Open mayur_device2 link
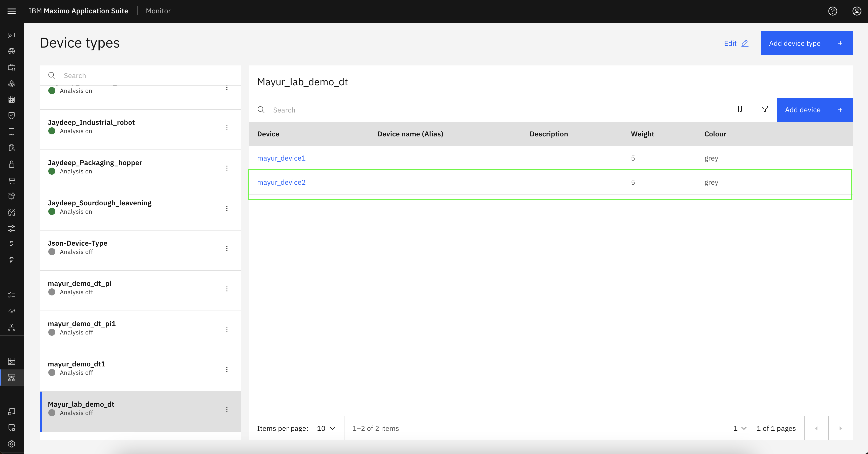 281,182
